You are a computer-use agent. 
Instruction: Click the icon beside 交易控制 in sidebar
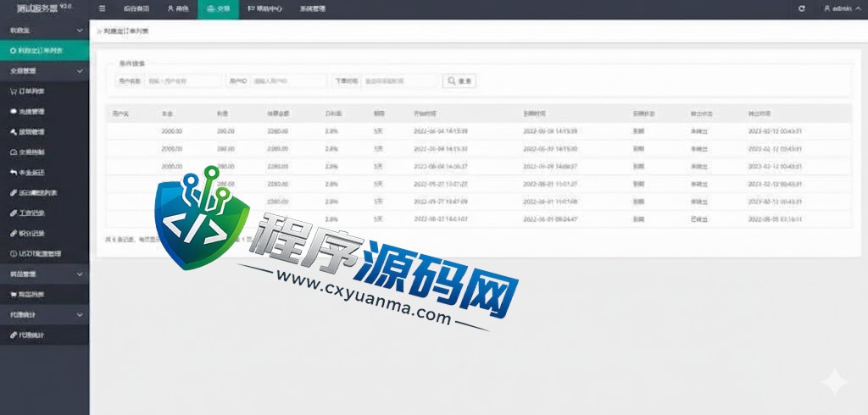click(x=14, y=152)
